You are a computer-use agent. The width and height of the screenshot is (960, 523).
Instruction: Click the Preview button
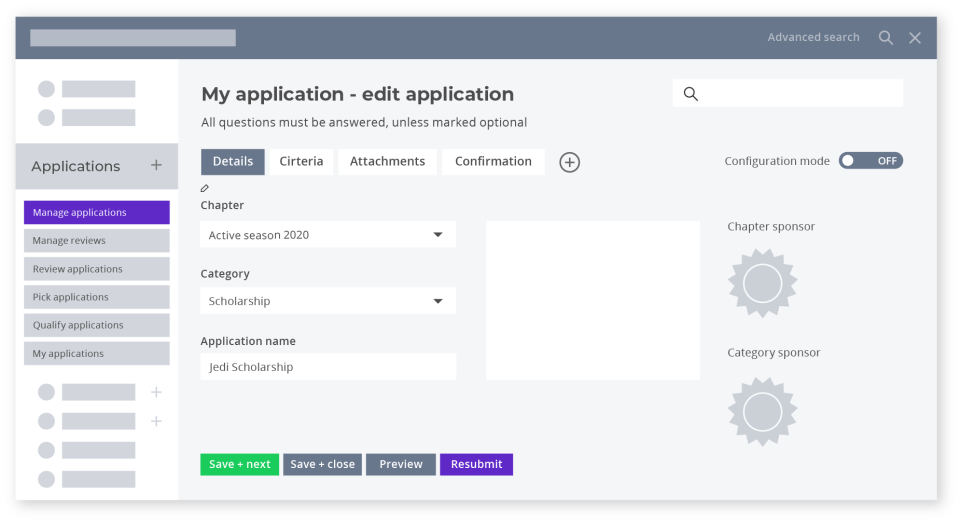coord(401,464)
